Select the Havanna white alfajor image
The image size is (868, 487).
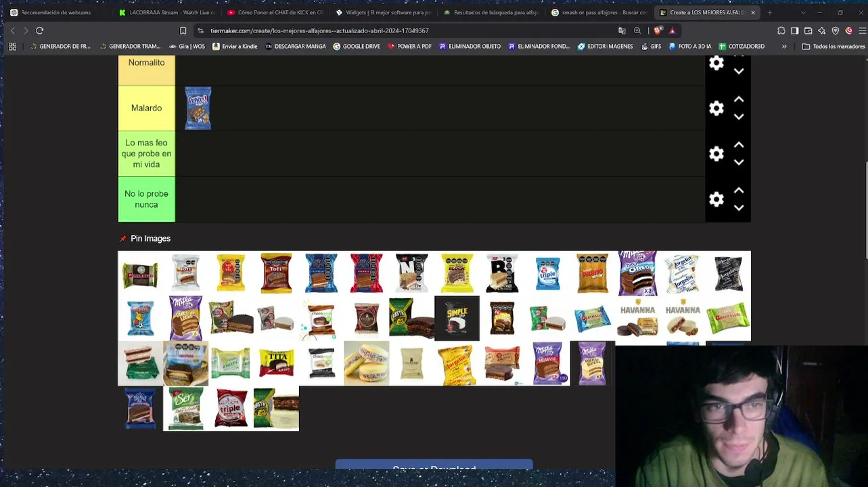tap(683, 319)
